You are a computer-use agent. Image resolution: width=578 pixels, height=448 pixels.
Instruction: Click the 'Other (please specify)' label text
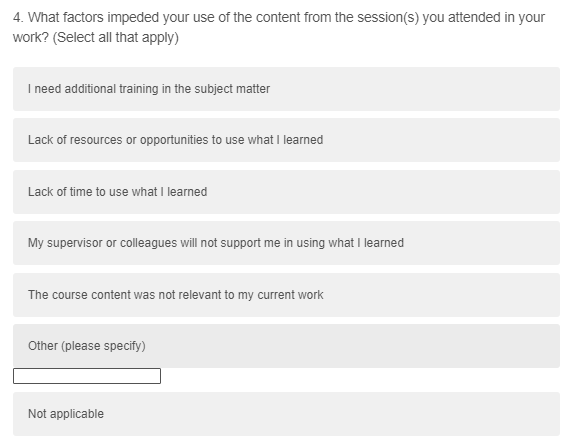pyautogui.click(x=87, y=346)
